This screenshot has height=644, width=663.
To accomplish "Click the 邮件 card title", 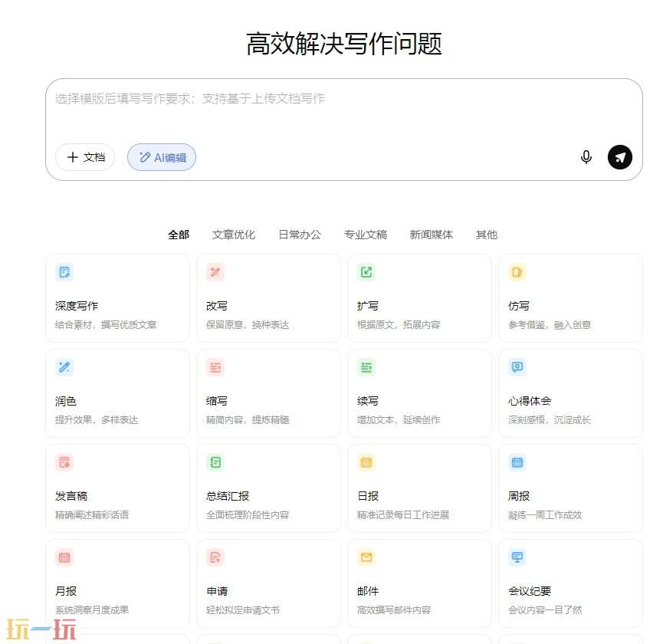I will pyautogui.click(x=368, y=591).
